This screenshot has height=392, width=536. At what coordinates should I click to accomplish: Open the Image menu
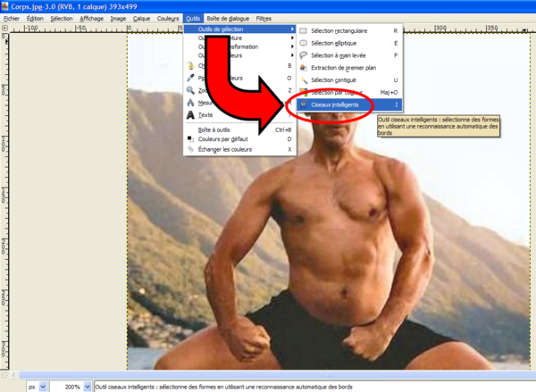pos(118,19)
